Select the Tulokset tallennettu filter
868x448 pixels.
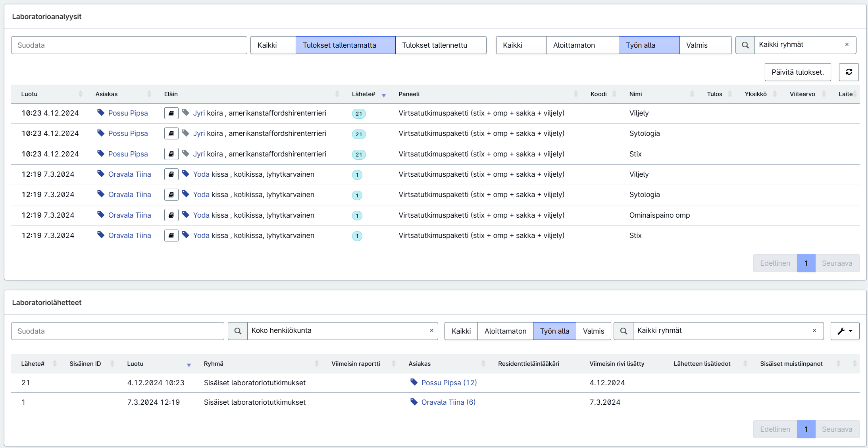(x=441, y=45)
